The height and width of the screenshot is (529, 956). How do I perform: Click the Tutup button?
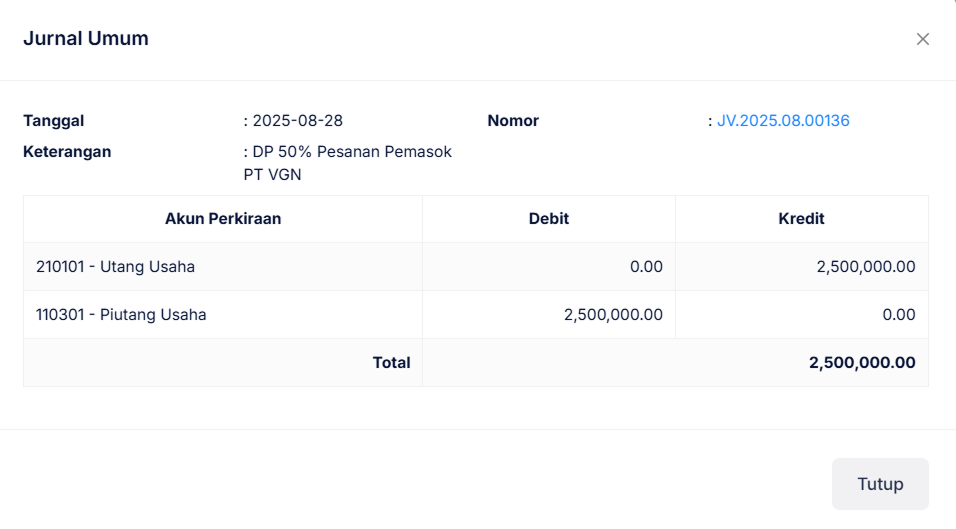[880, 484]
